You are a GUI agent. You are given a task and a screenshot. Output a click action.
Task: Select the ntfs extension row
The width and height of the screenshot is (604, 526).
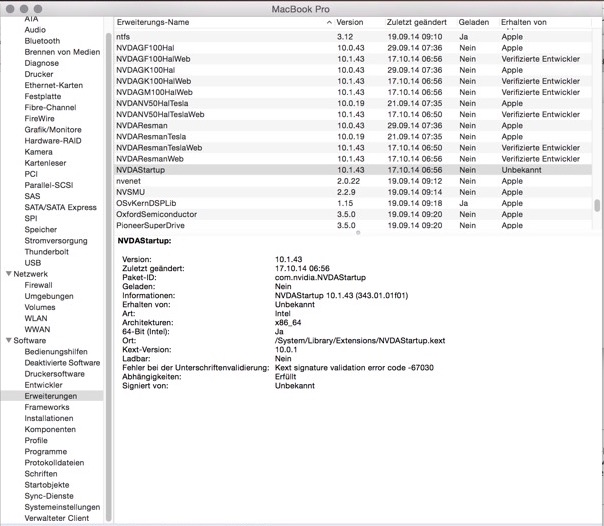point(353,37)
